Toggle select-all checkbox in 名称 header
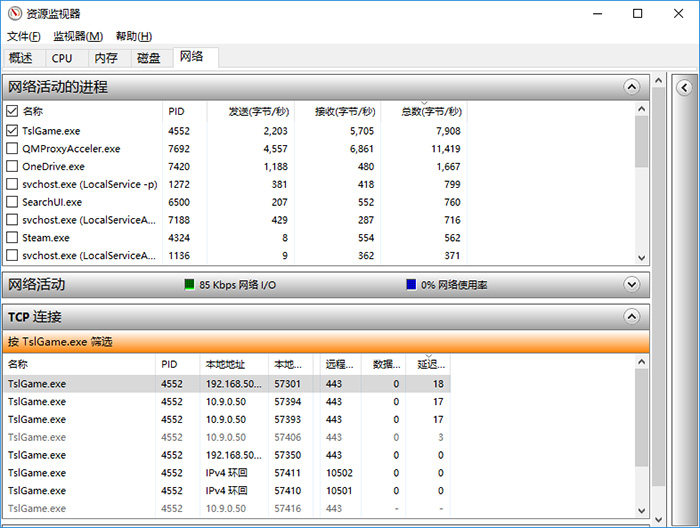Viewport: 700px width, 528px height. [x=12, y=111]
